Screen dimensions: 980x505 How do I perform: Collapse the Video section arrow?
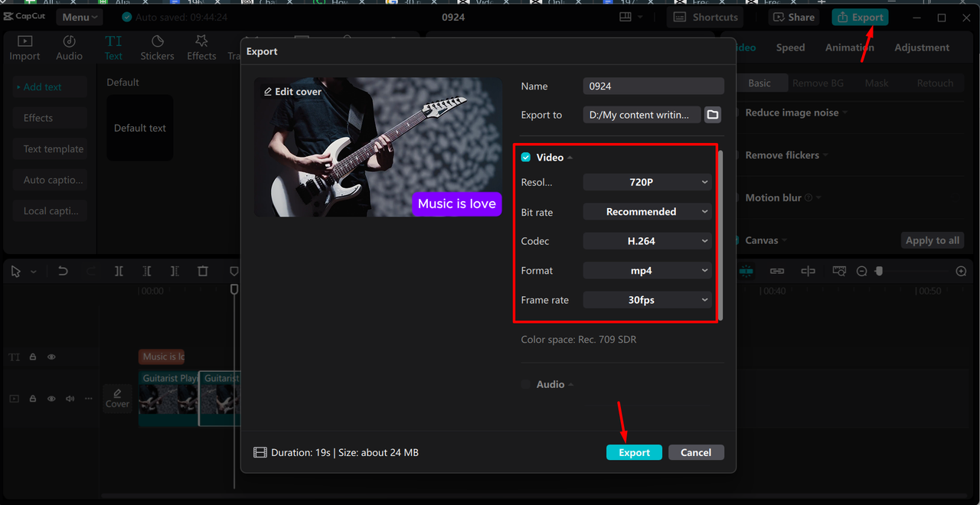[570, 158]
